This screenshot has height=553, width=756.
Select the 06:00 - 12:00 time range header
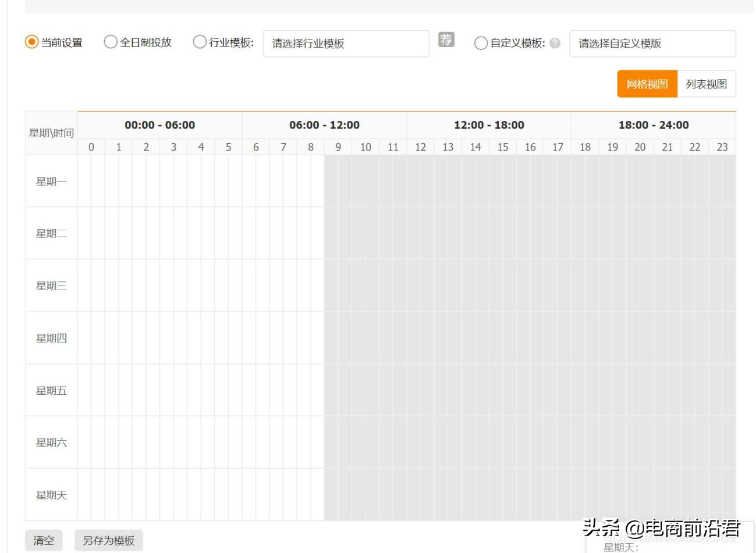pyautogui.click(x=324, y=125)
